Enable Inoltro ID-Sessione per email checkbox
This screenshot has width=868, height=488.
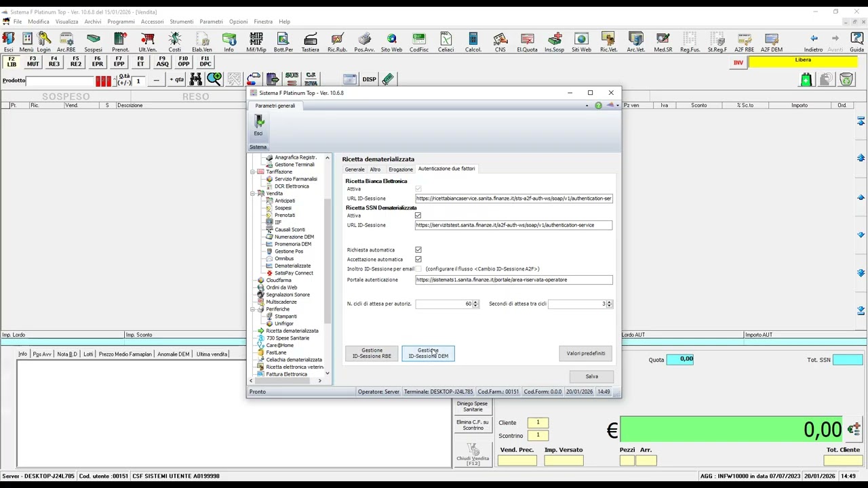(x=418, y=269)
